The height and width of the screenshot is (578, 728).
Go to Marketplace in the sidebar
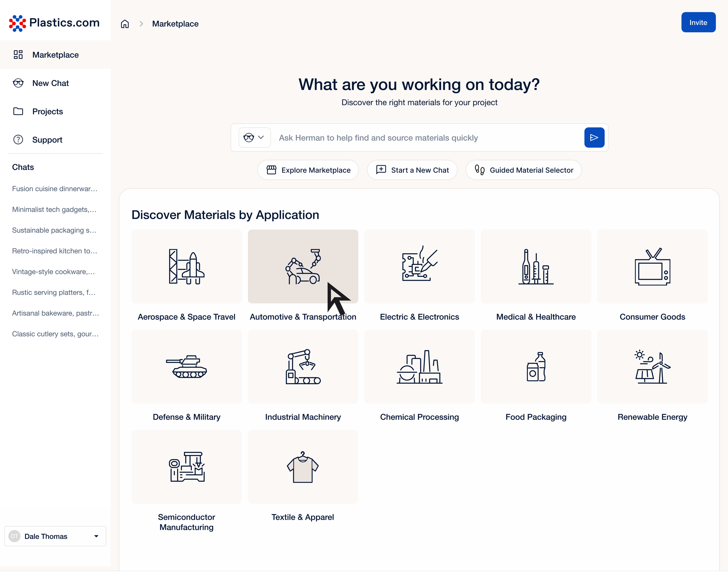(x=55, y=55)
